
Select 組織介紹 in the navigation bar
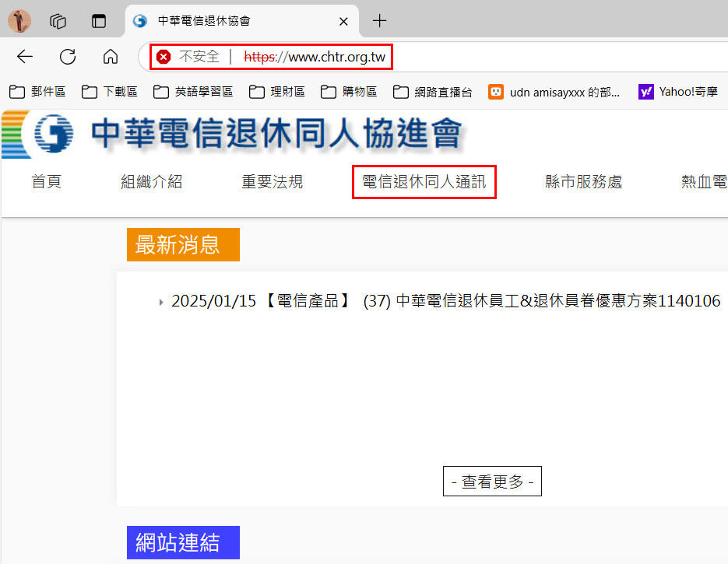coord(151,182)
